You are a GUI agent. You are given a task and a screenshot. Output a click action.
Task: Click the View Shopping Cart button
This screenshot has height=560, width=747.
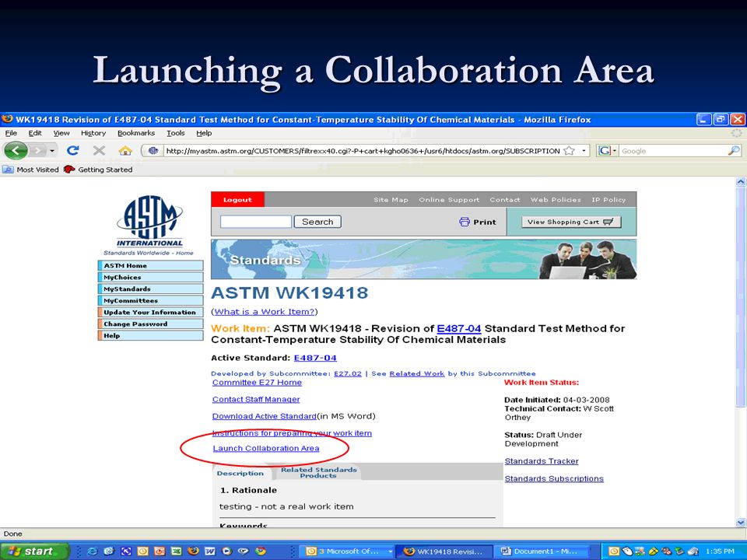[571, 222]
